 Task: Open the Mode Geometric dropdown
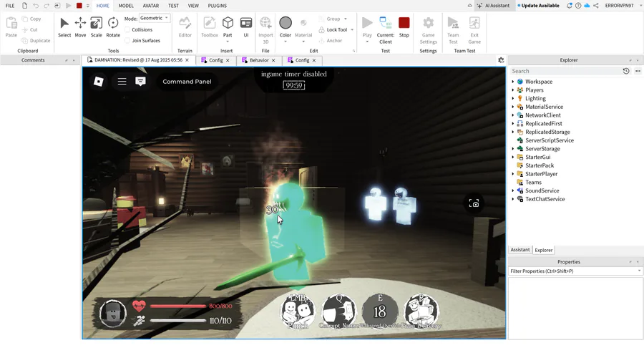click(x=155, y=18)
